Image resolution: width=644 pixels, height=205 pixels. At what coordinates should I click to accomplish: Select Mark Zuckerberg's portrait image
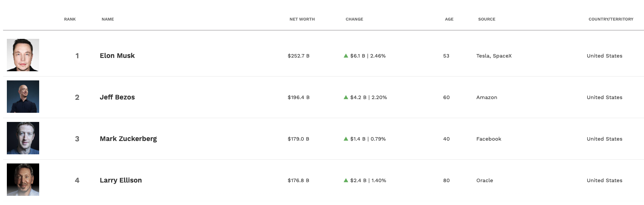(23, 138)
